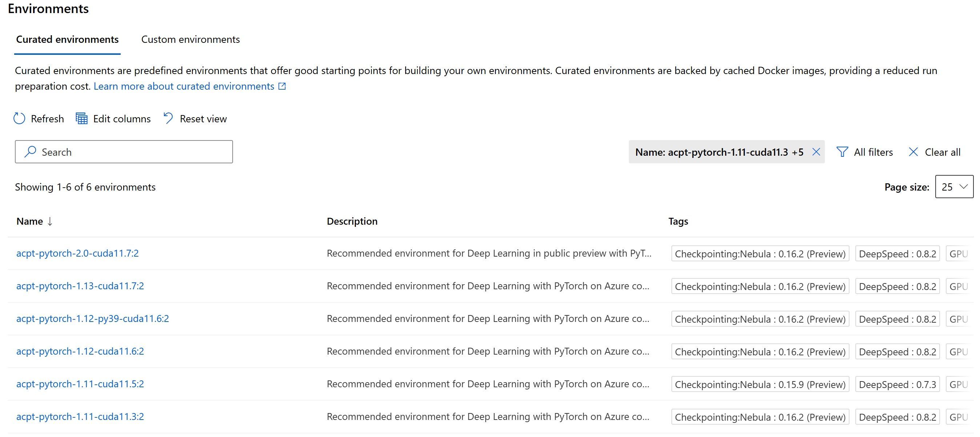Viewport: 980px width, 437px height.
Task: Select the Curated environments tab
Action: (x=67, y=40)
